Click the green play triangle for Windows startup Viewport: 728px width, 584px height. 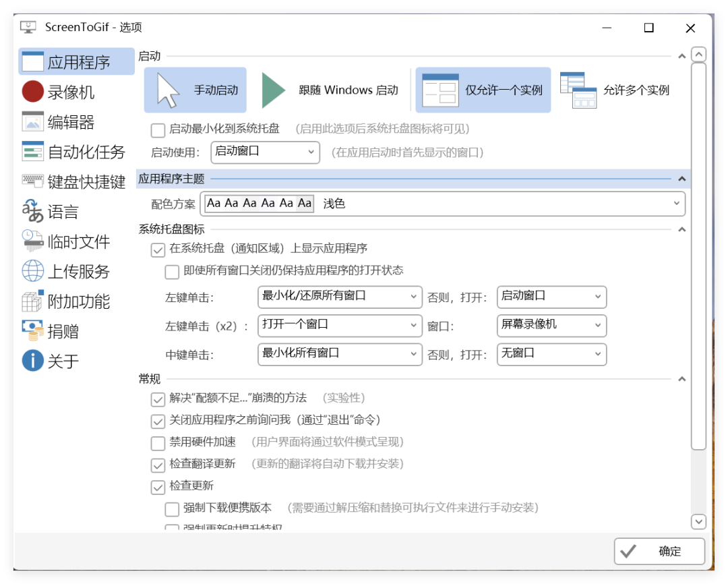(x=274, y=90)
